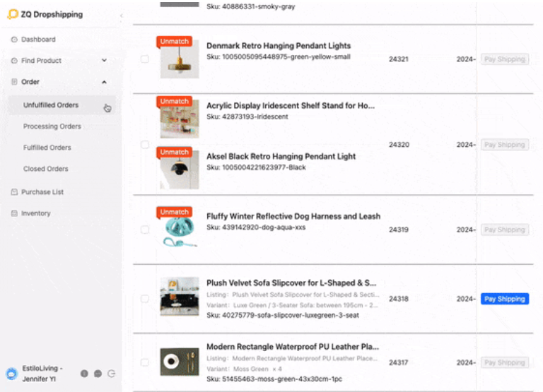Click Sku 40886331-smoky-gray text

pyautogui.click(x=251, y=6)
